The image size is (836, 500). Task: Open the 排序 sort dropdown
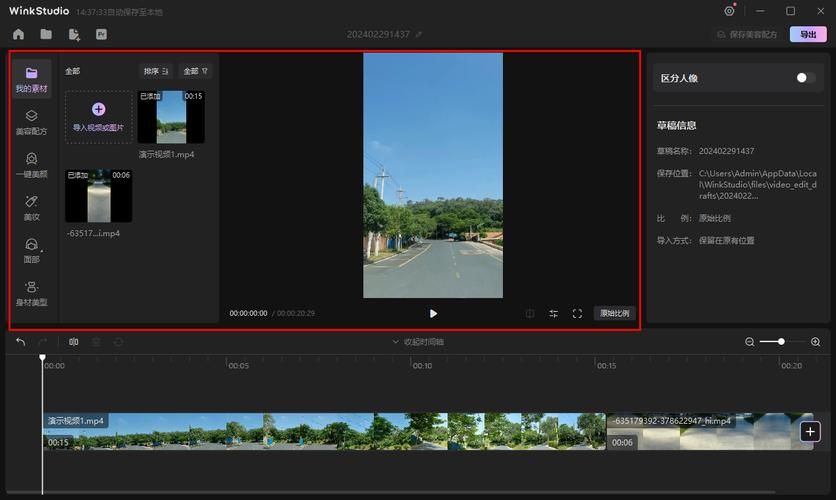point(155,71)
